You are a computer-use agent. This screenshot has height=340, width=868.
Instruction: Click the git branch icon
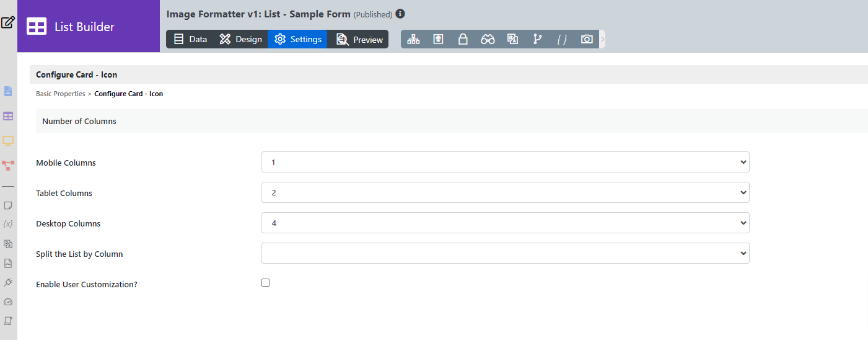point(537,39)
